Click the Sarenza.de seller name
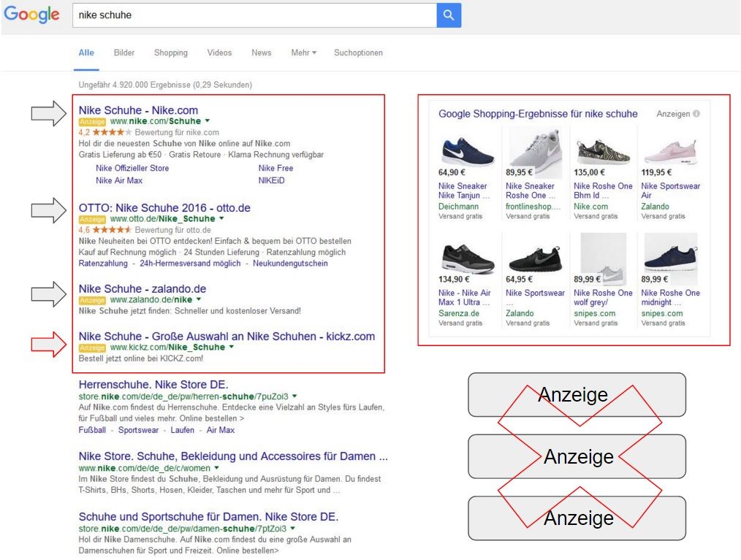 (x=459, y=313)
